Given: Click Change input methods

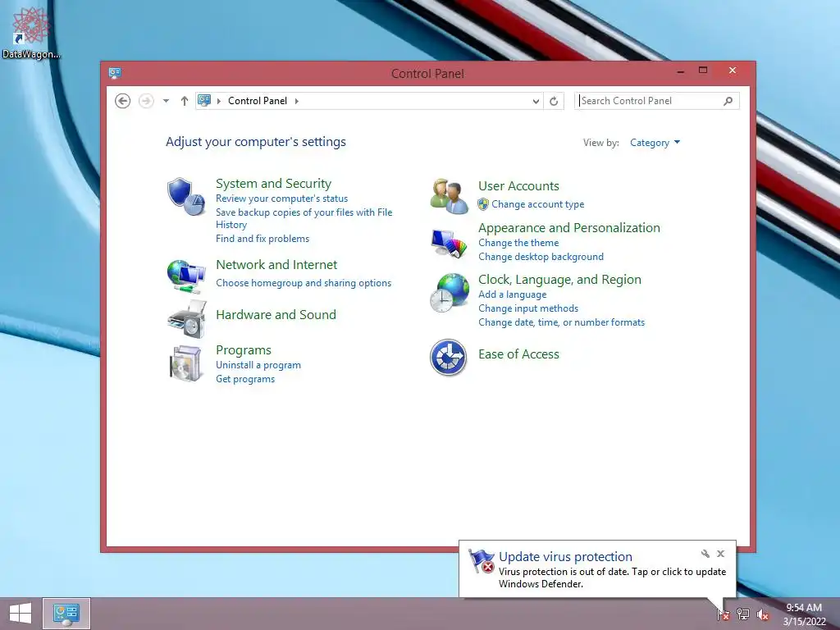Looking at the screenshot, I should click(x=528, y=308).
